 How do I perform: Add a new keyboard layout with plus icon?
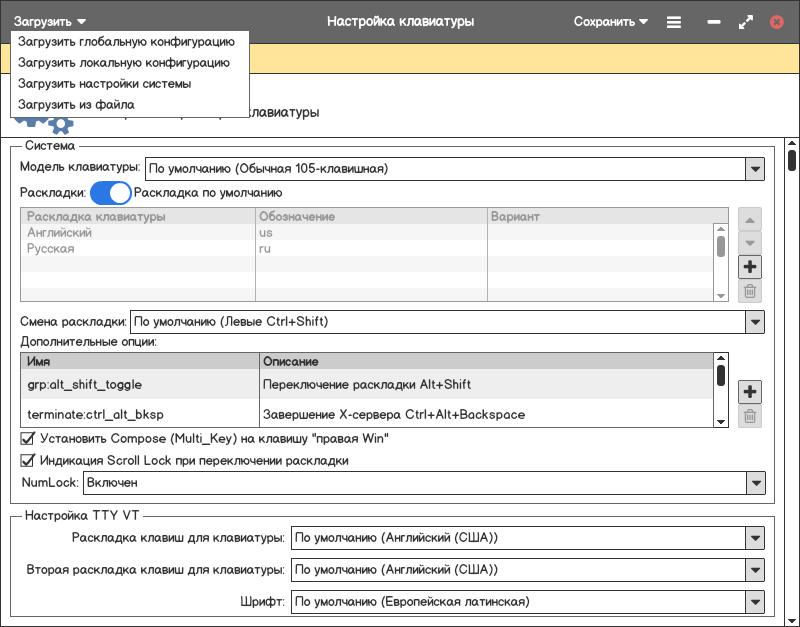750,267
